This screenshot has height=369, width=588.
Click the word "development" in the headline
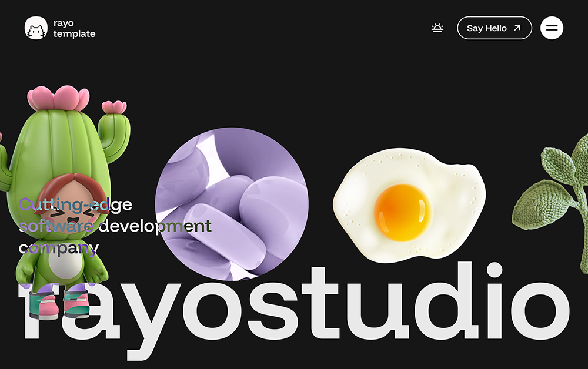[x=154, y=226]
